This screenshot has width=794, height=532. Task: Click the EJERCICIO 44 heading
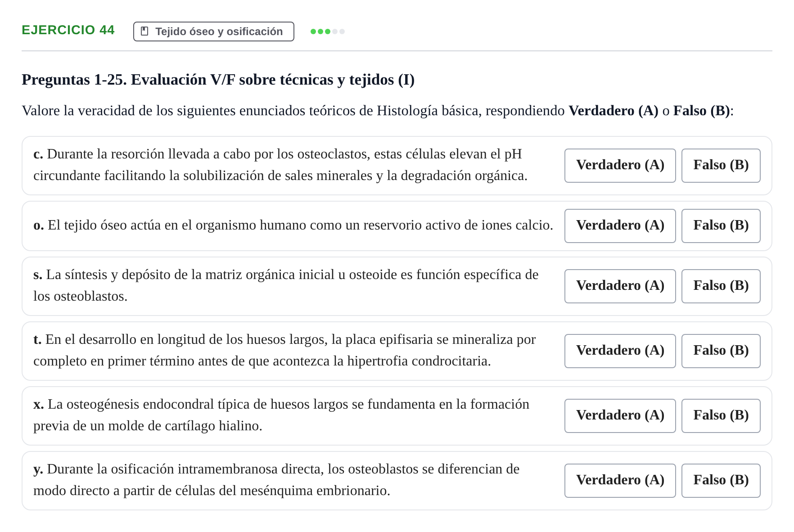(x=68, y=30)
